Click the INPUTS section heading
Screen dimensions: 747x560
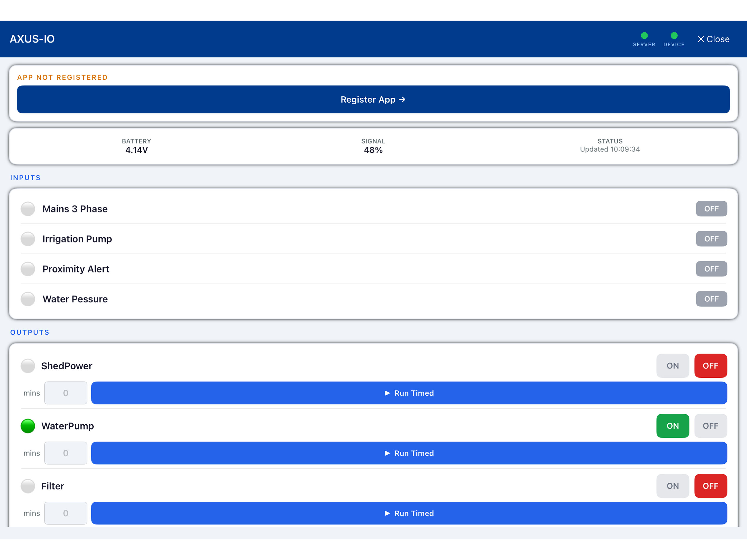tap(25, 177)
